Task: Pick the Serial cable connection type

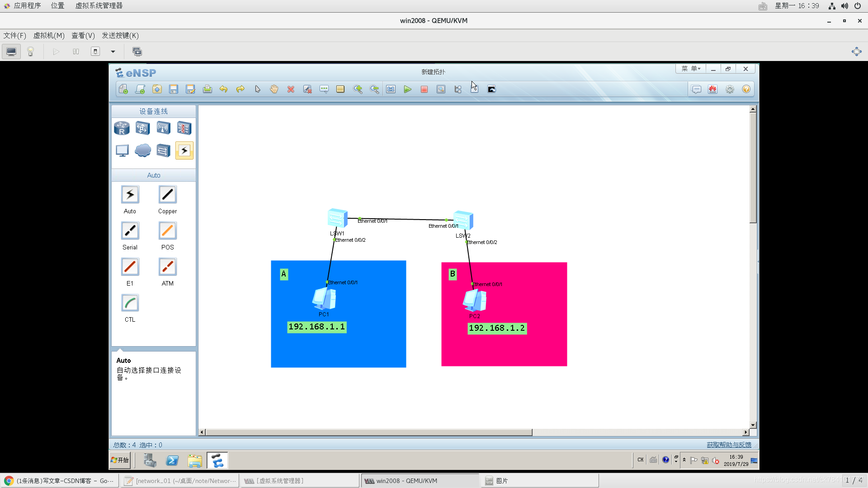Action: (x=130, y=231)
